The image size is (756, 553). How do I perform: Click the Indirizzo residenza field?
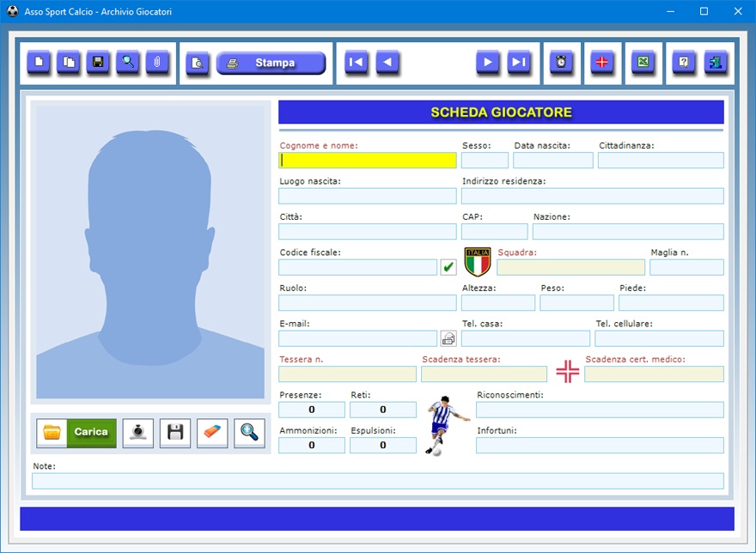pyautogui.click(x=593, y=196)
